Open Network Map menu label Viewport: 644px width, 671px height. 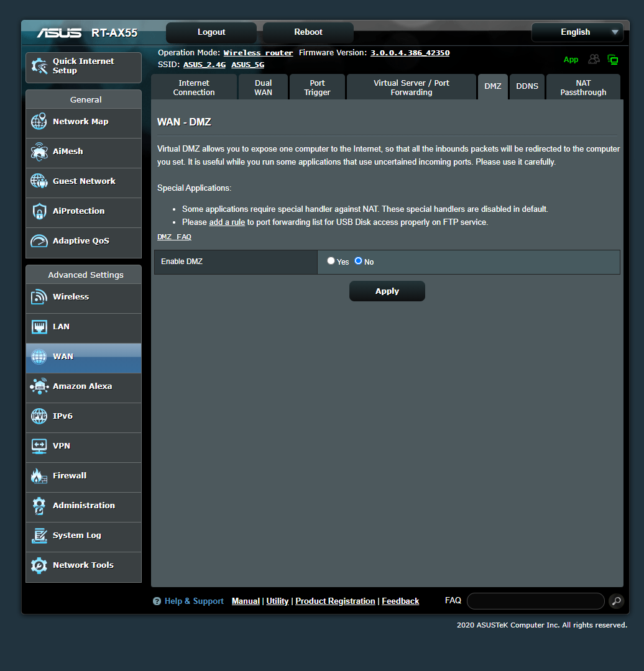pos(81,122)
